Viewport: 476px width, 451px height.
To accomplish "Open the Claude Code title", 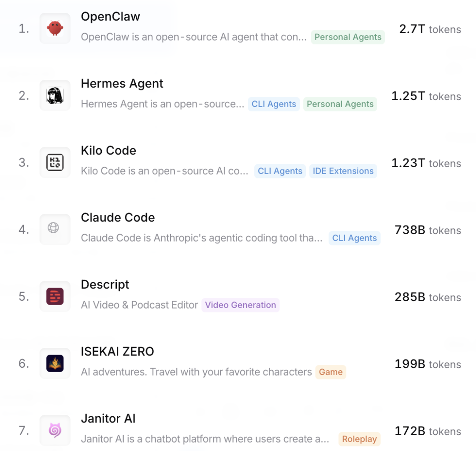I will 118,217.
